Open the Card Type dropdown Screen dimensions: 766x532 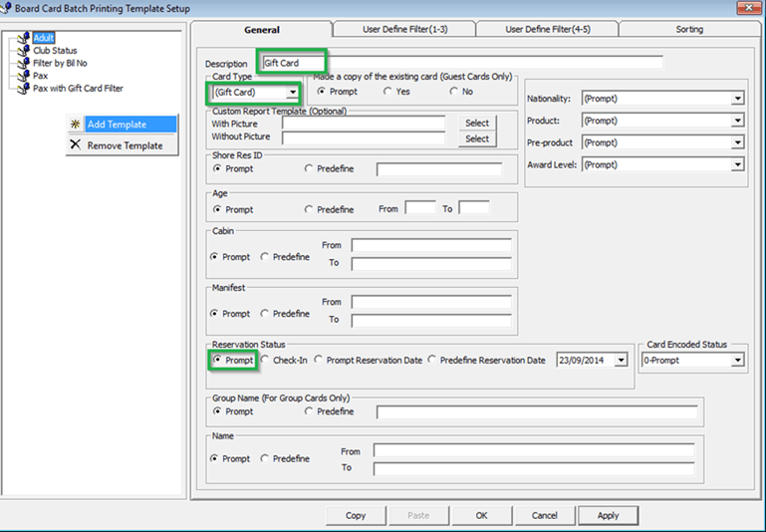(x=292, y=93)
